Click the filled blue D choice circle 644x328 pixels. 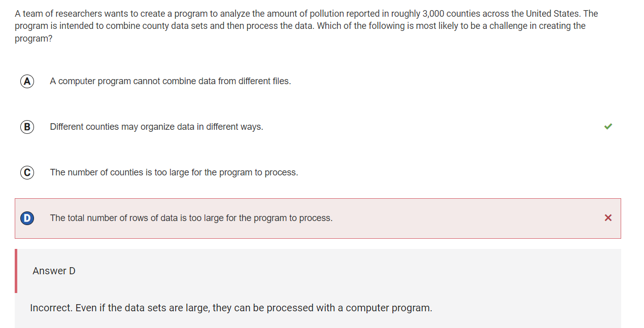click(27, 218)
